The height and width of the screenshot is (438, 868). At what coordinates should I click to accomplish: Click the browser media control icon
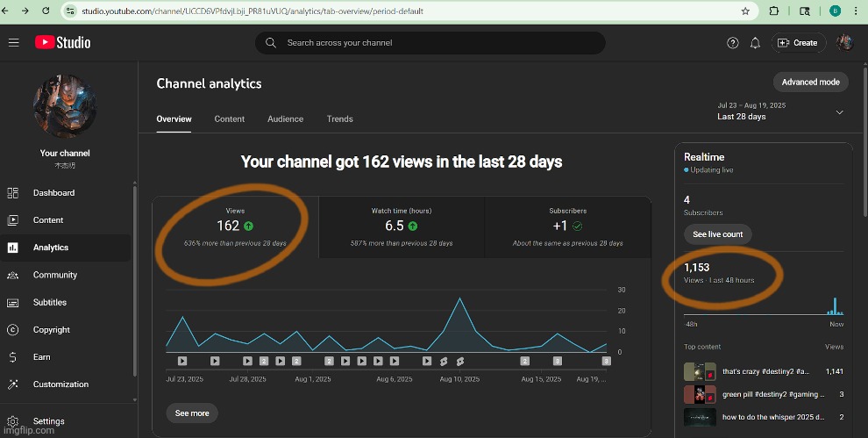click(805, 11)
